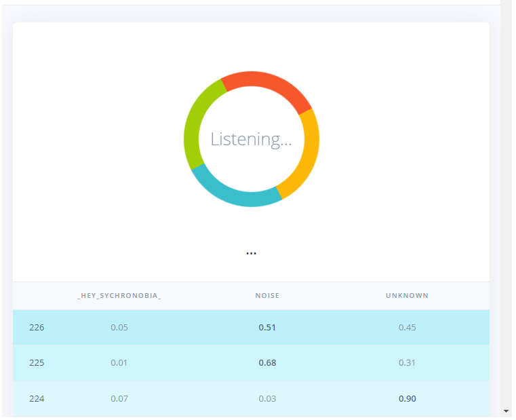
Task: Click the green segment of the donut chart
Action: (x=196, y=123)
